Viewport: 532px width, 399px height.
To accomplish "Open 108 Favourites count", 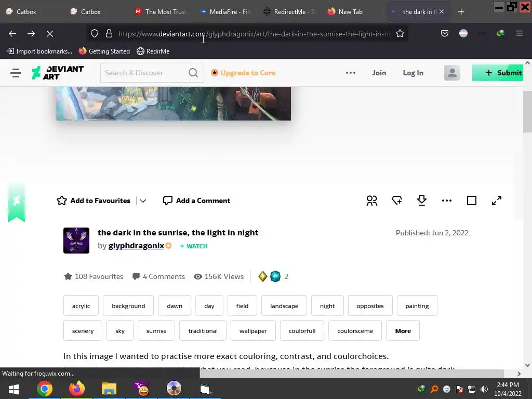I will point(94,276).
